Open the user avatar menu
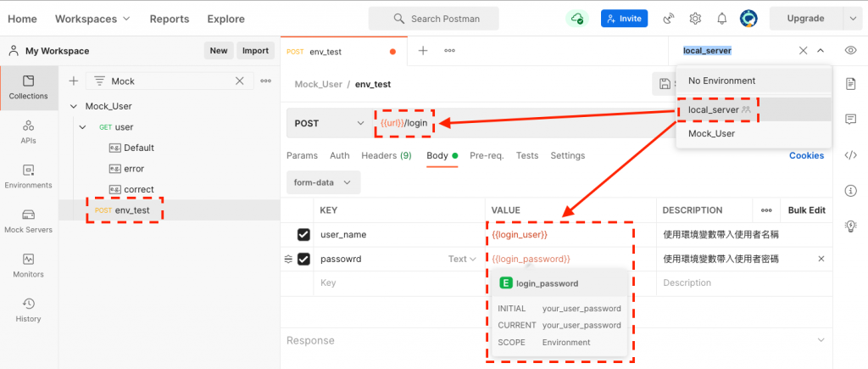The image size is (868, 369). (748, 19)
